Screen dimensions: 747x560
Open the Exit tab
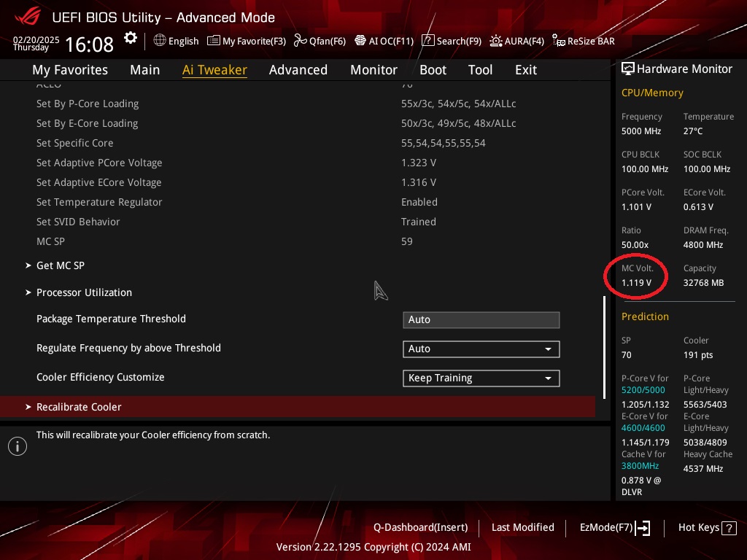coord(526,69)
